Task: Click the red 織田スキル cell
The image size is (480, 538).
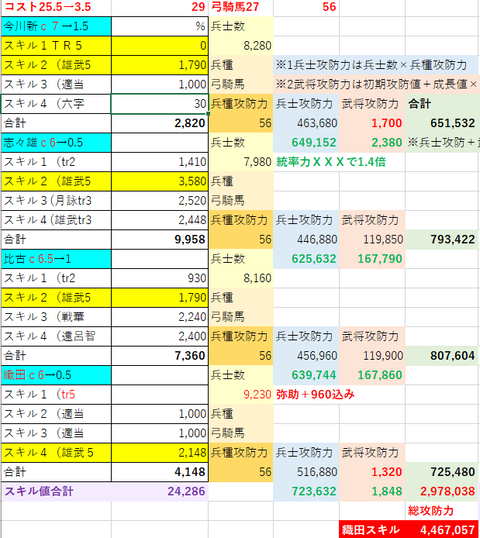Action: tap(372, 529)
